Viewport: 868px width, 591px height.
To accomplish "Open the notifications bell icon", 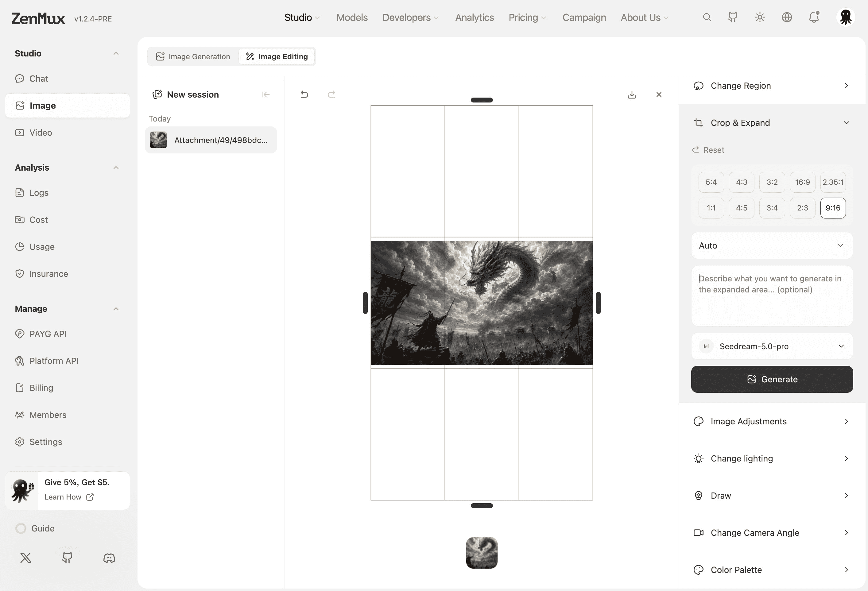I will [814, 17].
